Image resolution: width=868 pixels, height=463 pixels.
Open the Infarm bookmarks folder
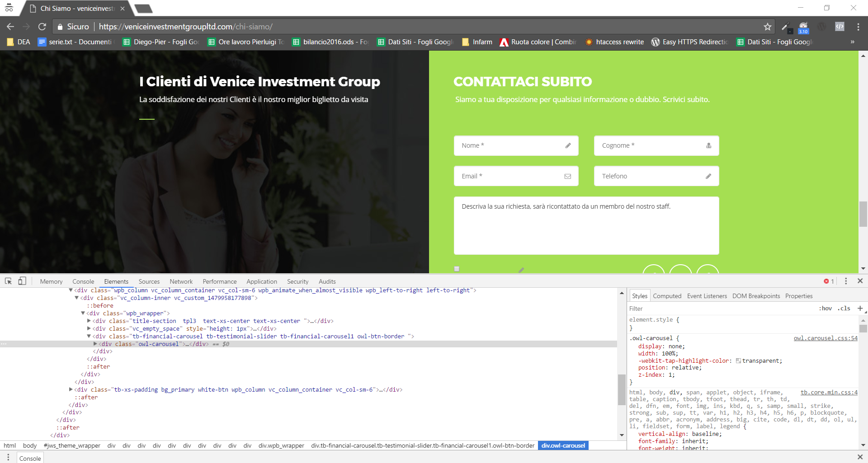(477, 42)
